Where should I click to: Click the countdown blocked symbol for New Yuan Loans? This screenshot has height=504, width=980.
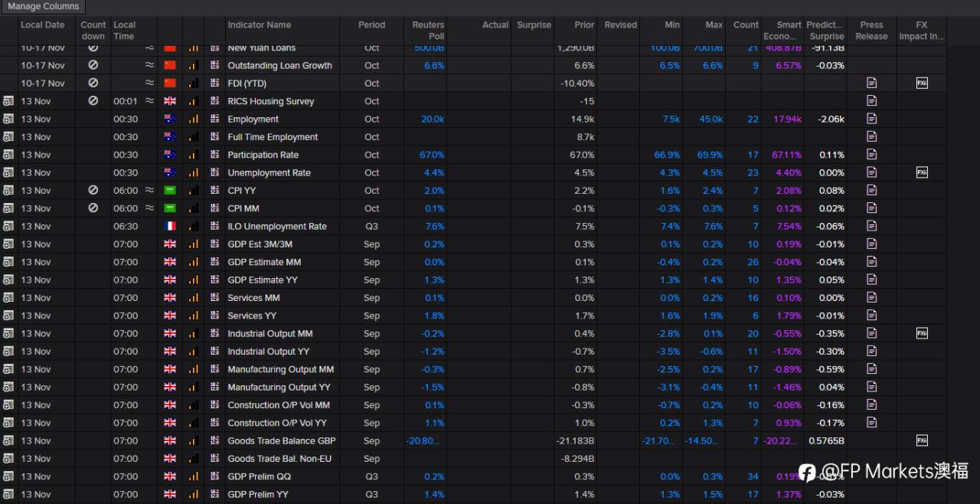(93, 47)
